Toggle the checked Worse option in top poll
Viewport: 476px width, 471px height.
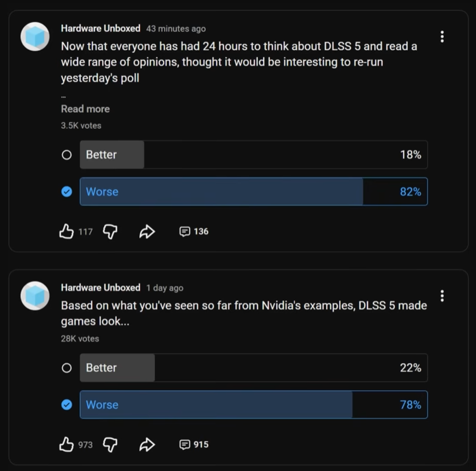coord(67,192)
